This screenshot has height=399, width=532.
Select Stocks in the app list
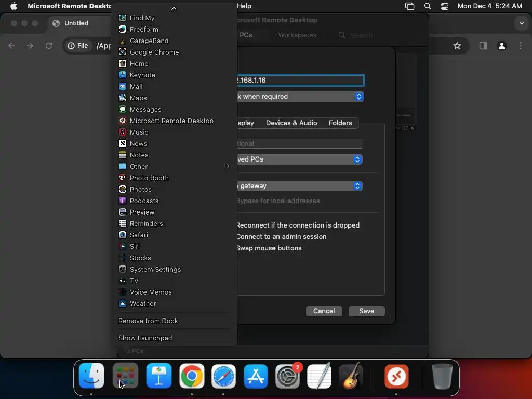[174, 258]
